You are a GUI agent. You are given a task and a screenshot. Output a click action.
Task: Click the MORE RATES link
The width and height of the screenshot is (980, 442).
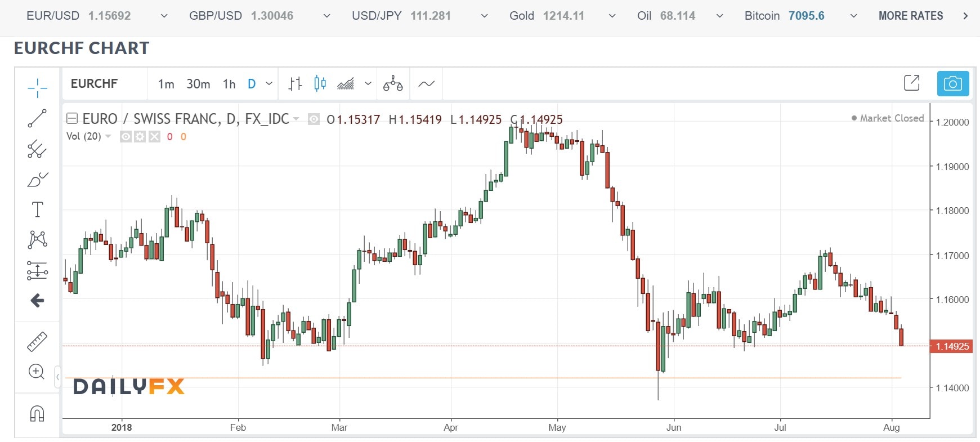coord(910,16)
